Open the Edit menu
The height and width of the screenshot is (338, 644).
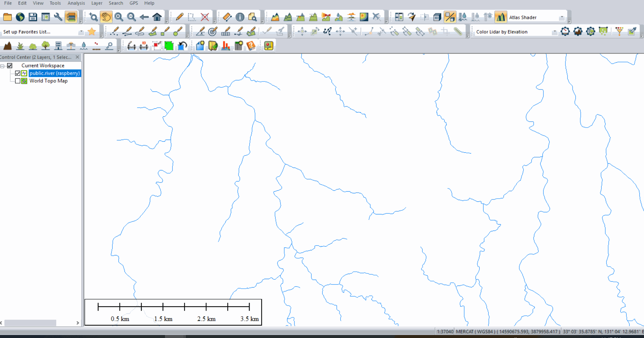[22, 3]
